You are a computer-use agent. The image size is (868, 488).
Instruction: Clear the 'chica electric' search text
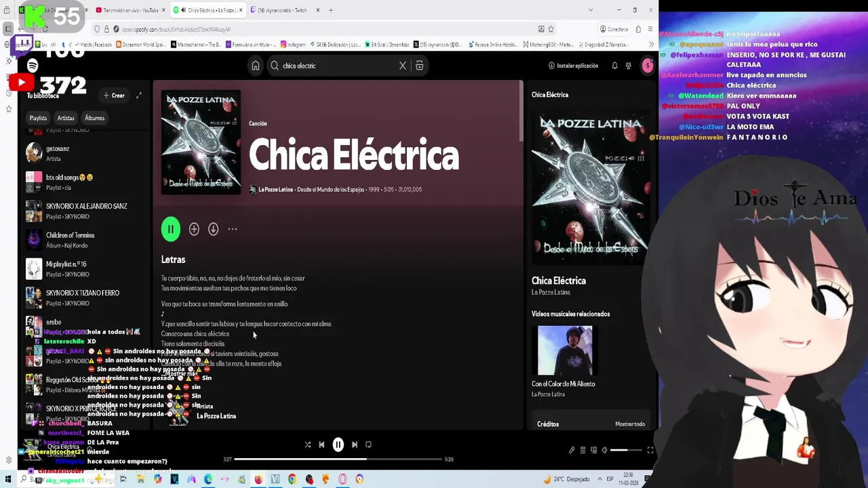403,66
